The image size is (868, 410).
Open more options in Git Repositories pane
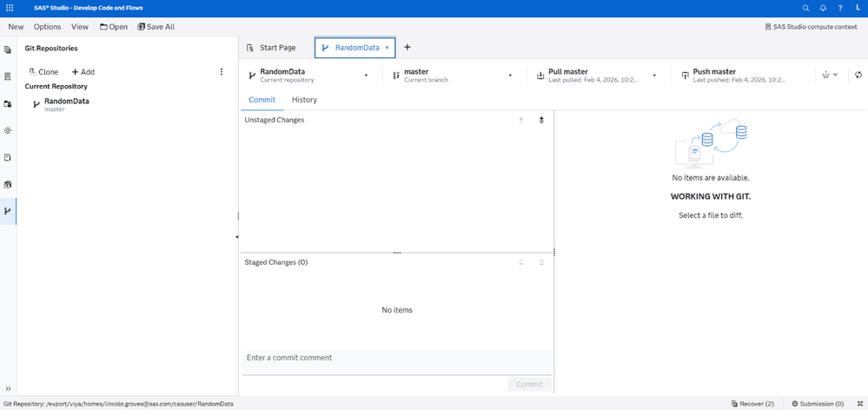[222, 71]
